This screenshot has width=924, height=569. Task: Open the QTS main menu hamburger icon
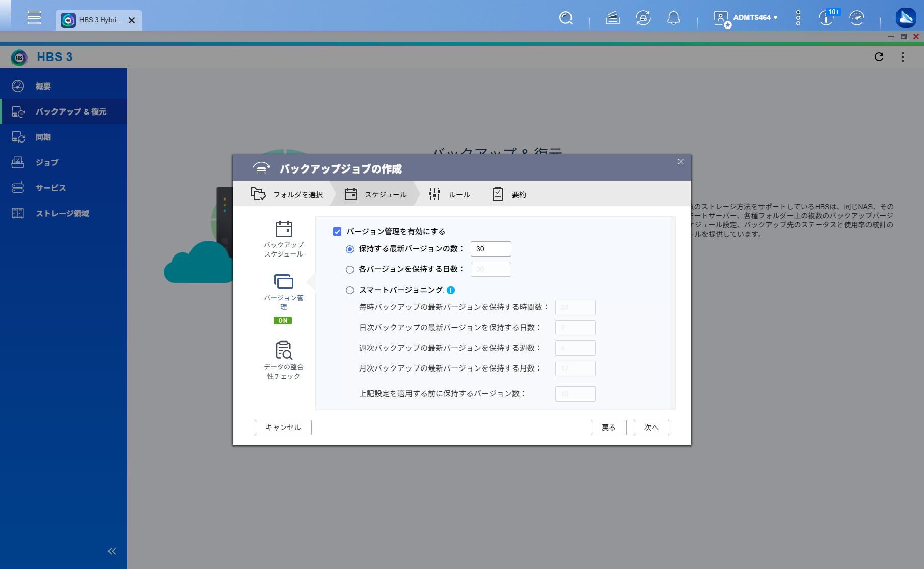pyautogui.click(x=34, y=18)
